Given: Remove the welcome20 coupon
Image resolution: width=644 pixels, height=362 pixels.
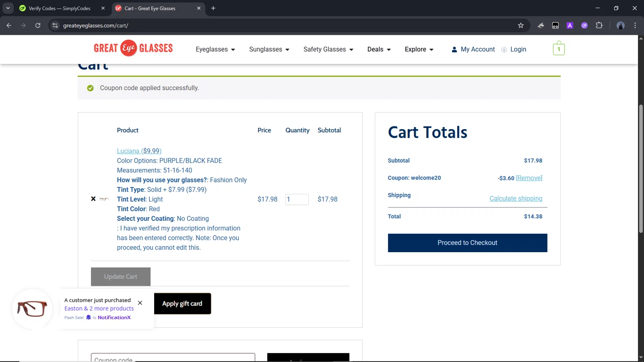Looking at the screenshot, I should (529, 178).
